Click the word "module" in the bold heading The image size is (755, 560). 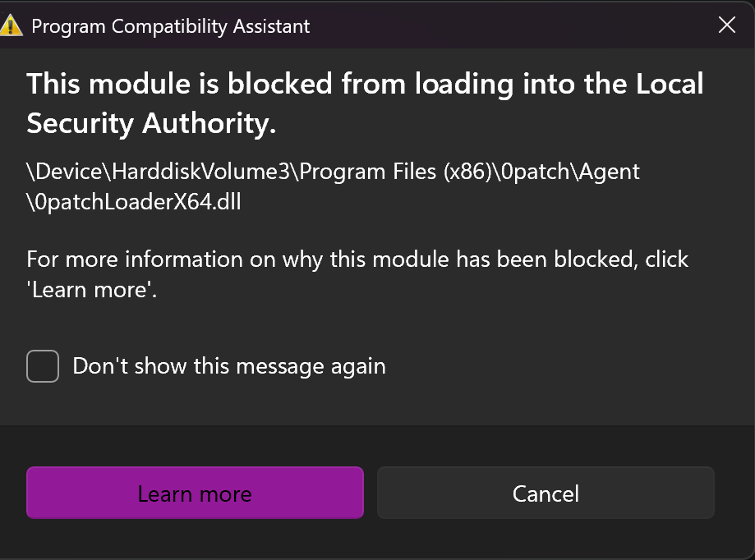(x=140, y=84)
